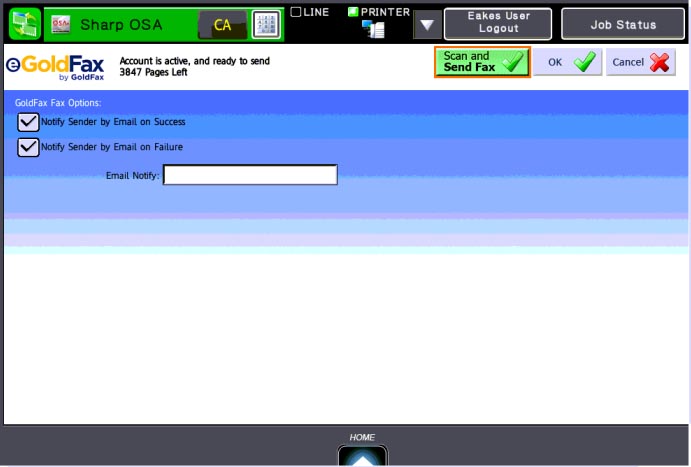
Task: Select the OSA icon beside Sharp OSA
Action: (61, 25)
